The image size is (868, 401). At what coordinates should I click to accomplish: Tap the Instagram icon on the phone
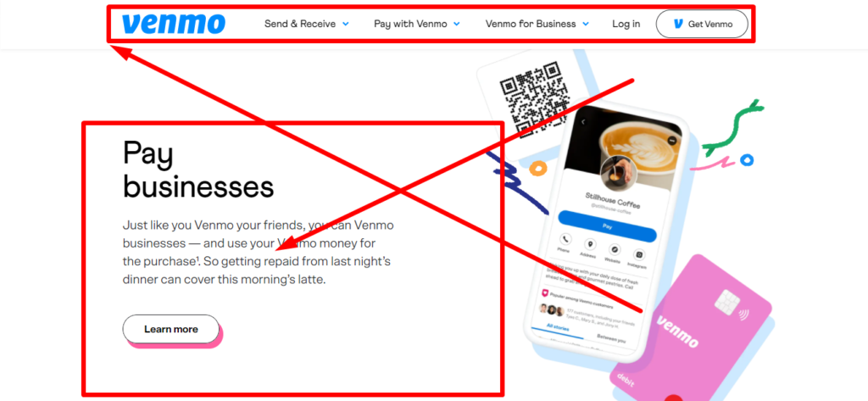639,254
